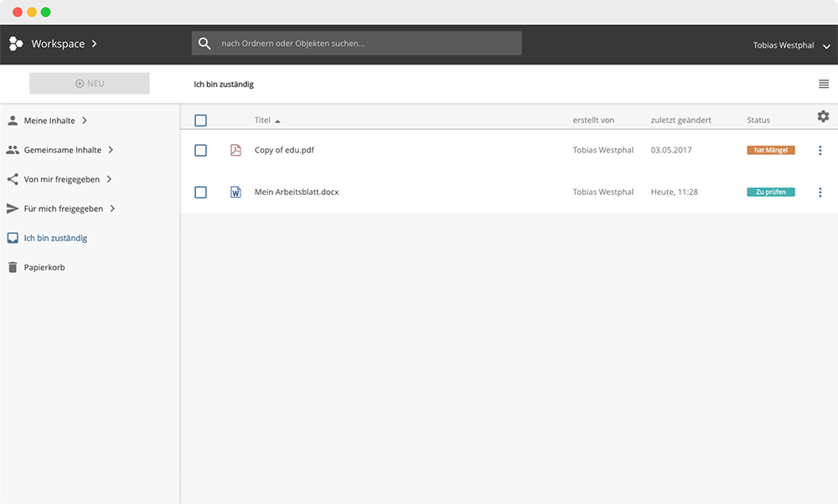Select the Papierkorb trash icon
This screenshot has width=838, height=504.
click(11, 267)
